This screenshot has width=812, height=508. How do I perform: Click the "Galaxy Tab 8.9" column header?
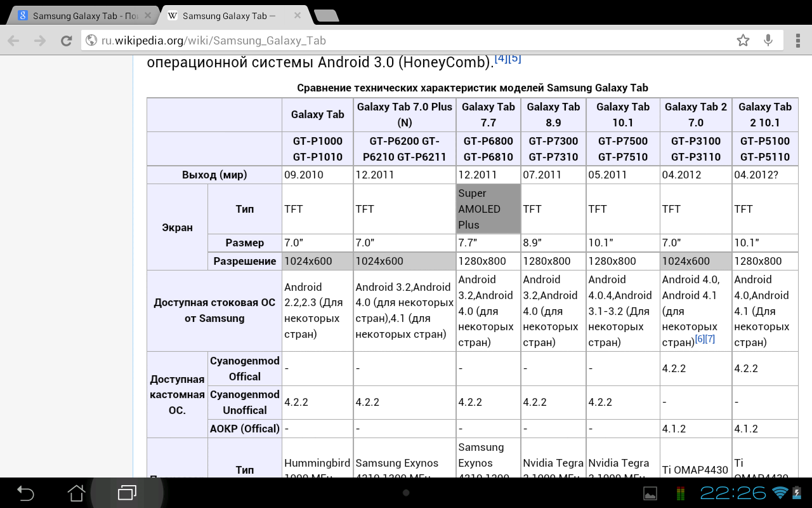pos(553,115)
